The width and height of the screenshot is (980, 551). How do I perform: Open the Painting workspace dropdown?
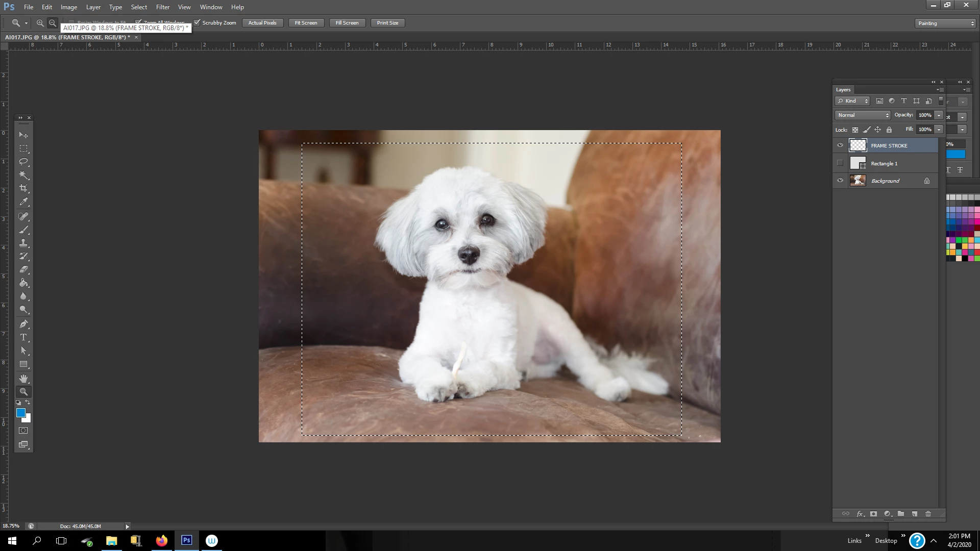945,23
